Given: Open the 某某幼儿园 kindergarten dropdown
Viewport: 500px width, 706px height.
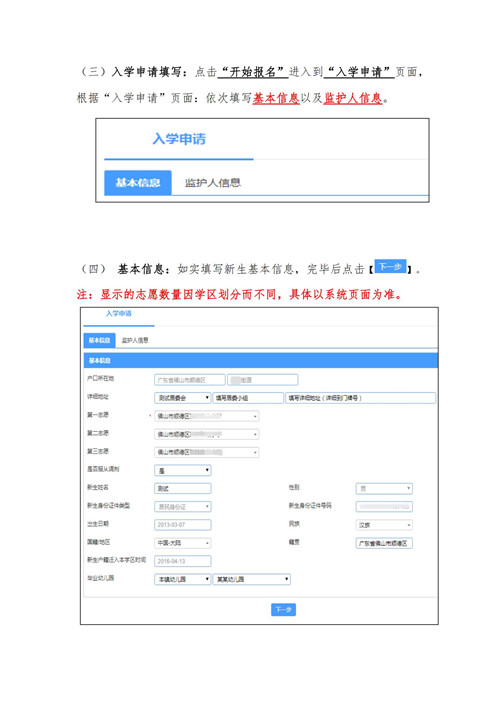Looking at the screenshot, I should coord(252,579).
